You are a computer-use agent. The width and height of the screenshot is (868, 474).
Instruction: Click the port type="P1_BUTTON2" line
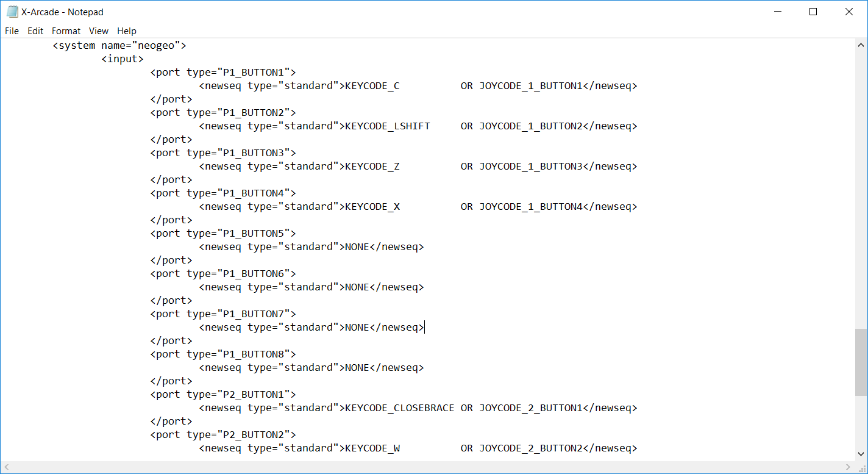(x=223, y=112)
